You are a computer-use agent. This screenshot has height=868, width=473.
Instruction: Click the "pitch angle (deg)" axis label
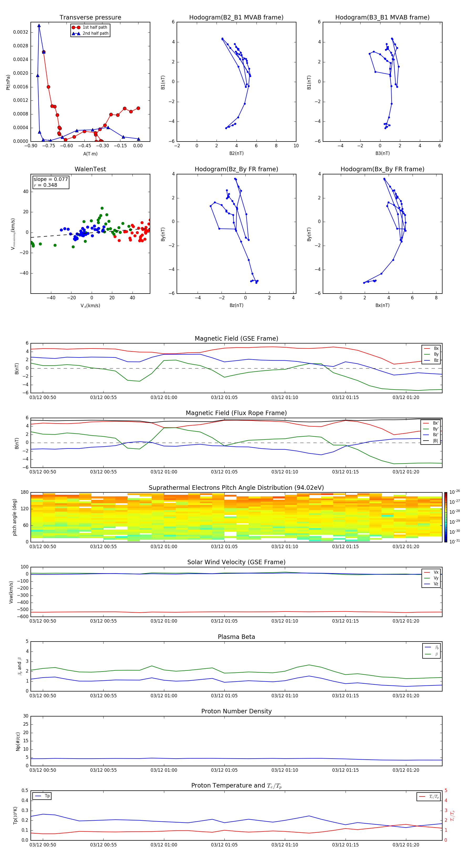click(14, 517)
